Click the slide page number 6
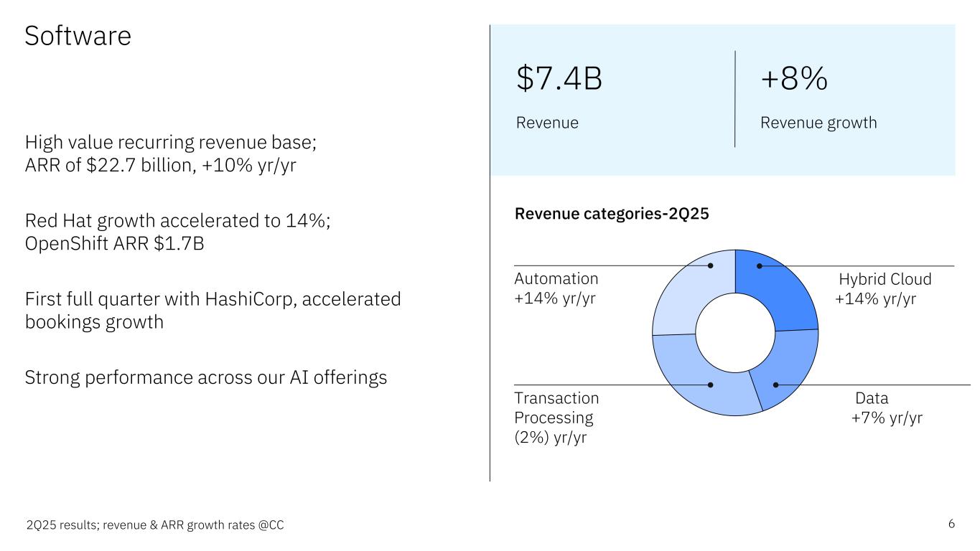Image resolution: width=980 pixels, height=551 pixels. pyautogui.click(x=951, y=524)
